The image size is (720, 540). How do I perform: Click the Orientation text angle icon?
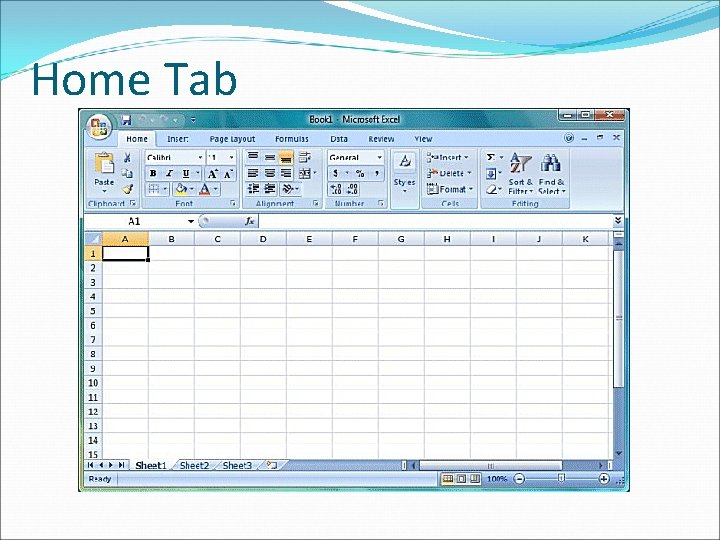coord(288,188)
